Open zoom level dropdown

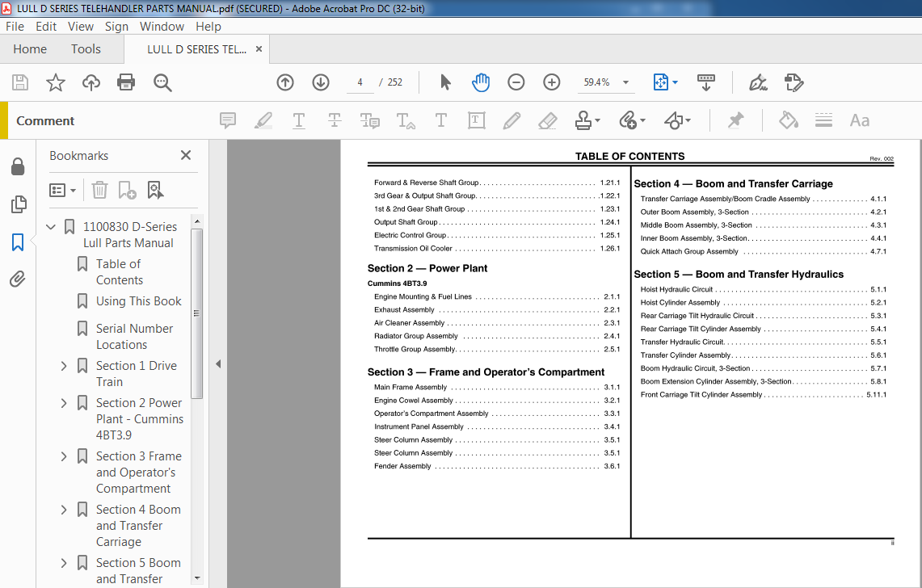click(625, 82)
